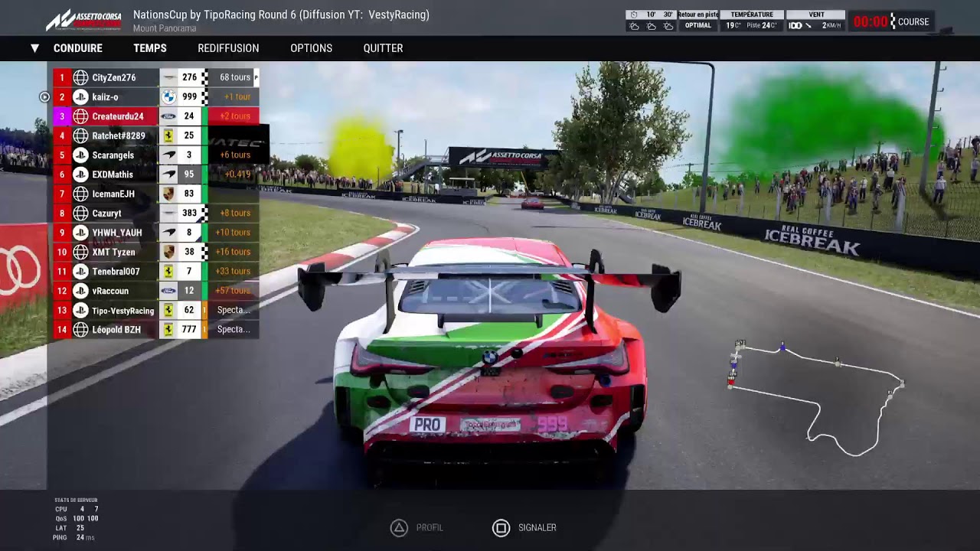Screen dimensions: 980x551
Task: Click the PlayStation icon beside YHWH_YAUH
Action: click(x=80, y=233)
